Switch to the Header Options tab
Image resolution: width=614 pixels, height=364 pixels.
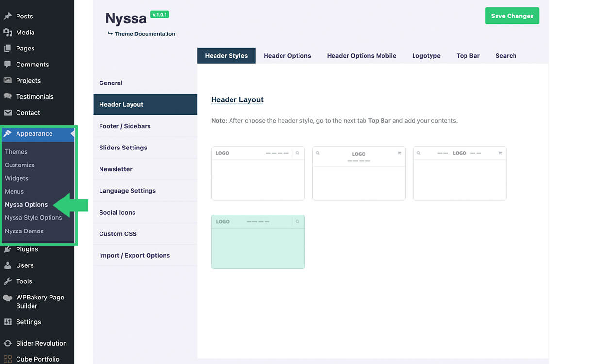point(287,56)
